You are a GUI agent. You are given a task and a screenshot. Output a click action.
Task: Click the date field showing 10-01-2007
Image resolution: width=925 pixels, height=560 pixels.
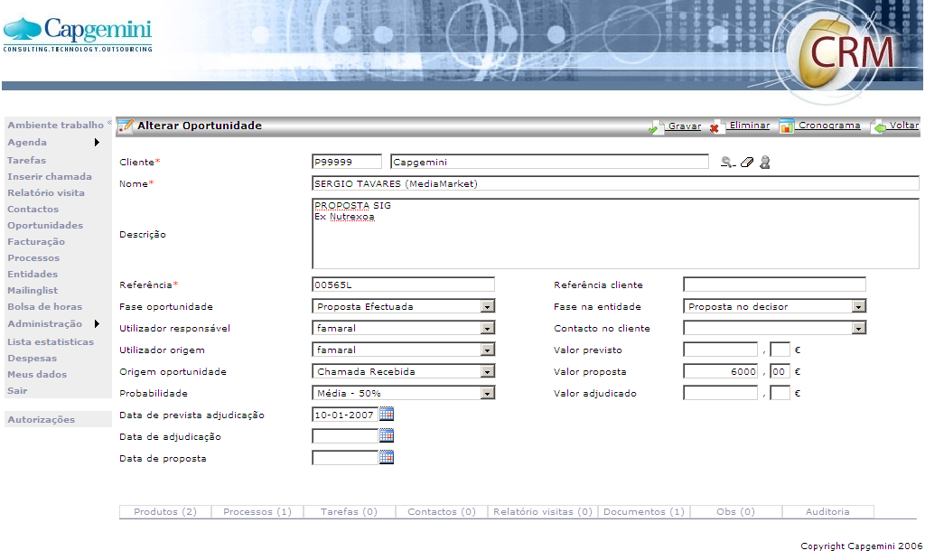345,415
